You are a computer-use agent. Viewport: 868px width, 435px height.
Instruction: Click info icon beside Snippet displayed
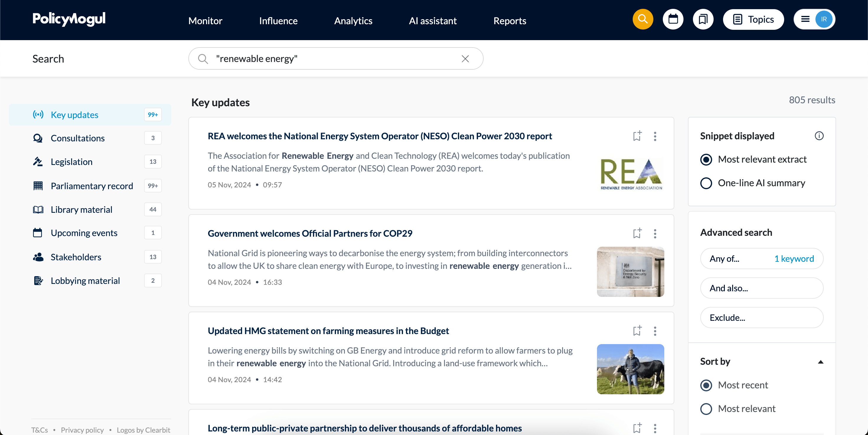[x=819, y=136]
